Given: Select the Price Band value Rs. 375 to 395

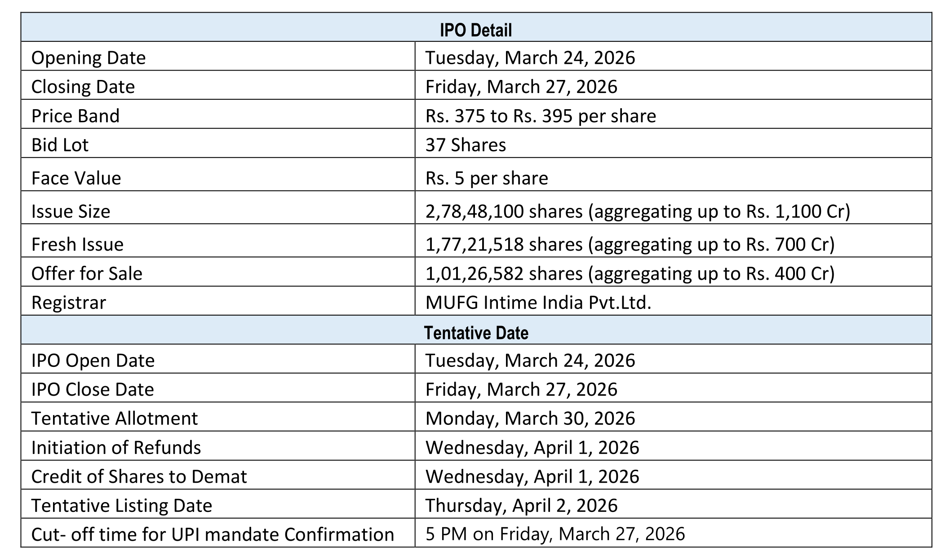Looking at the screenshot, I should point(541,116).
